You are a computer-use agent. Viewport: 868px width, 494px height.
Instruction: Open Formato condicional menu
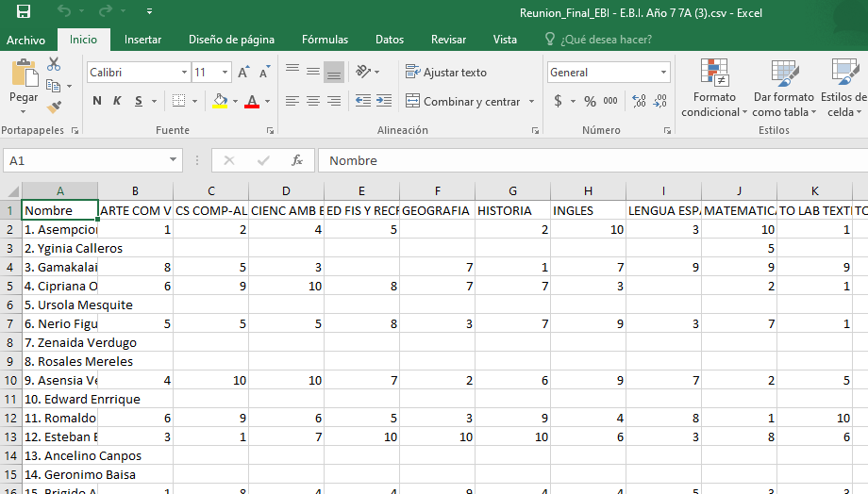tap(714, 88)
